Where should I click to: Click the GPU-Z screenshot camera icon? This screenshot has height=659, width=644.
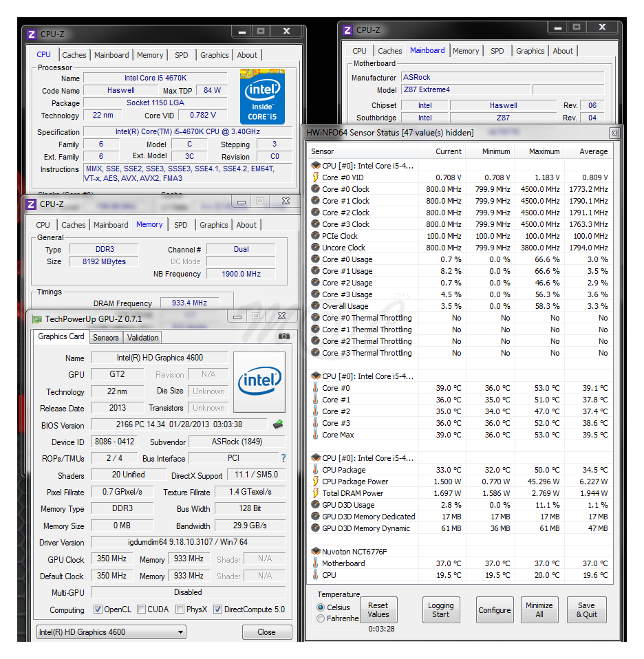coord(283,336)
